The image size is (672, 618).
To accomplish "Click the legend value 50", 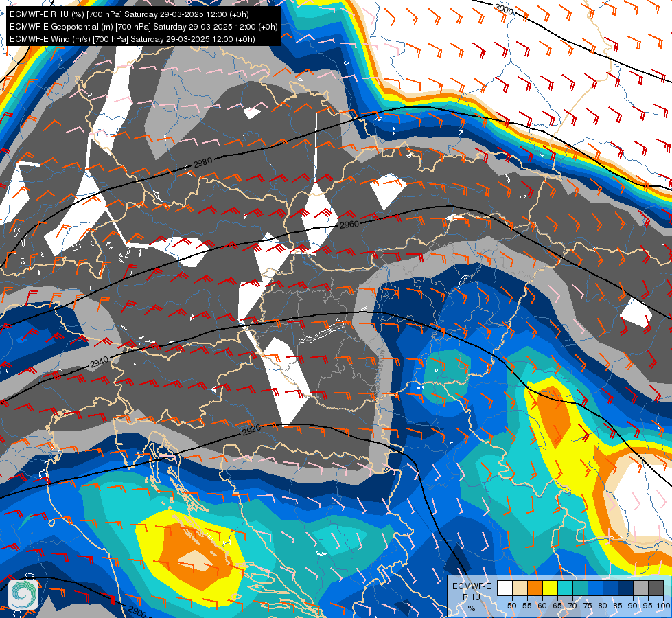I will [x=511, y=606].
